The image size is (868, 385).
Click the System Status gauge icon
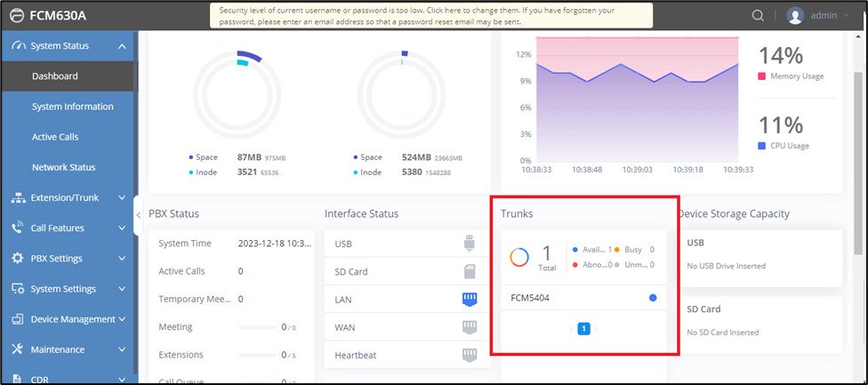coord(19,46)
